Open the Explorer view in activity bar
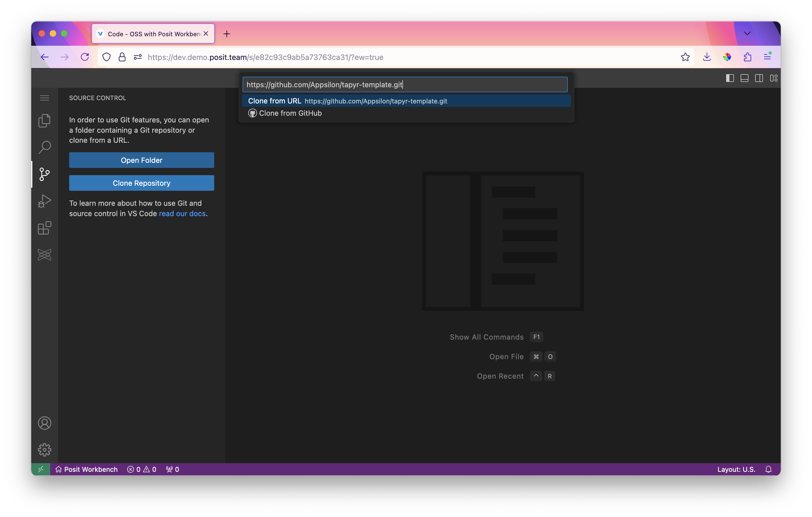The width and height of the screenshot is (812, 517). 45,121
